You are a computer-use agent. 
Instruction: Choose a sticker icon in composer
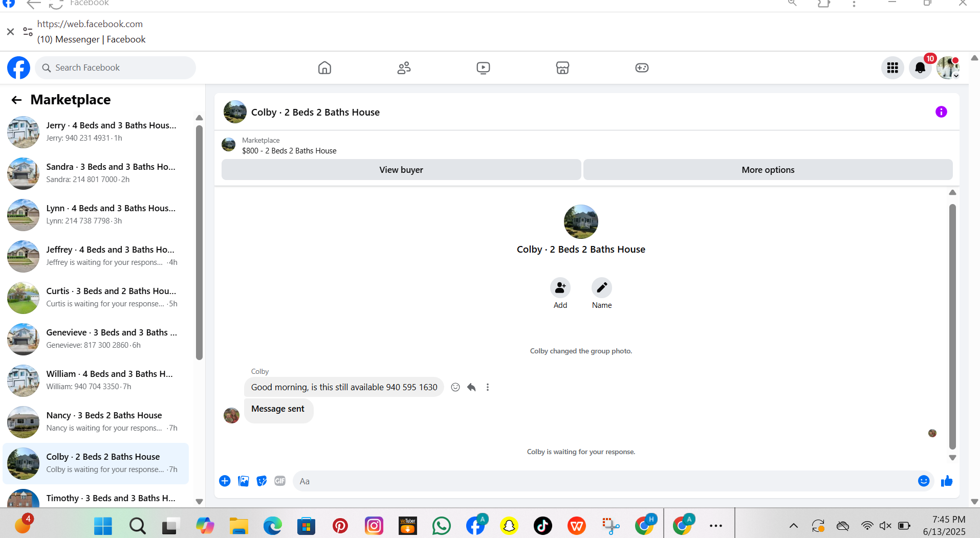coord(262,481)
